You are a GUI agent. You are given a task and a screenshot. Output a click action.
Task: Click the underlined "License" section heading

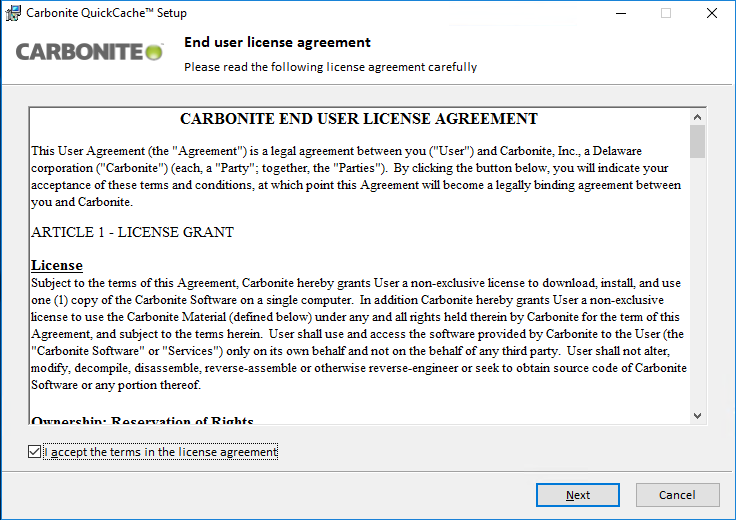(57, 265)
